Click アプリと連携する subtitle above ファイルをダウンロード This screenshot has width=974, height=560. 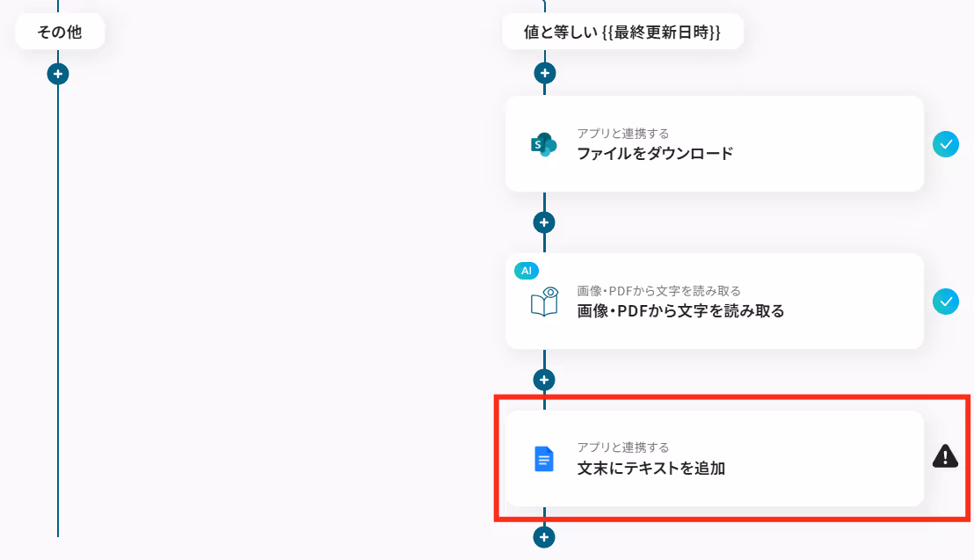point(623,134)
